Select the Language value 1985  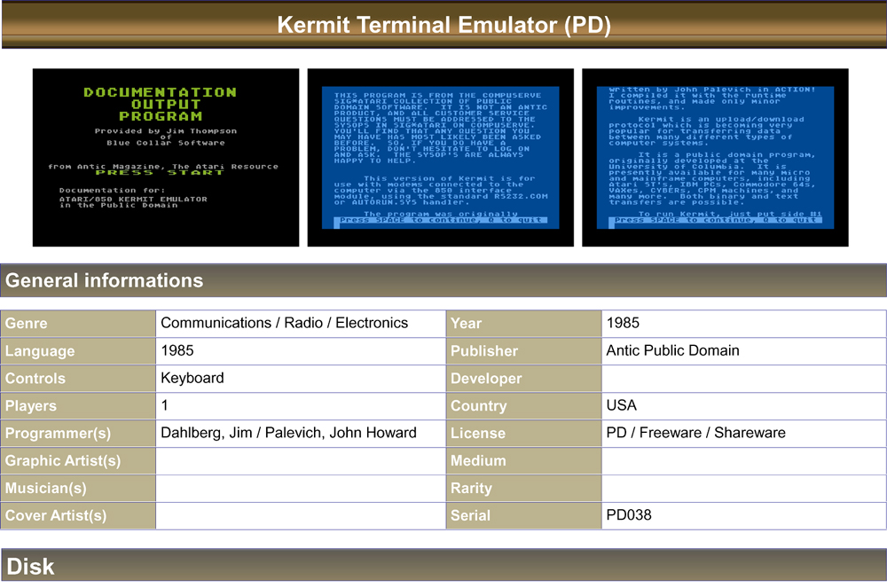pos(177,351)
